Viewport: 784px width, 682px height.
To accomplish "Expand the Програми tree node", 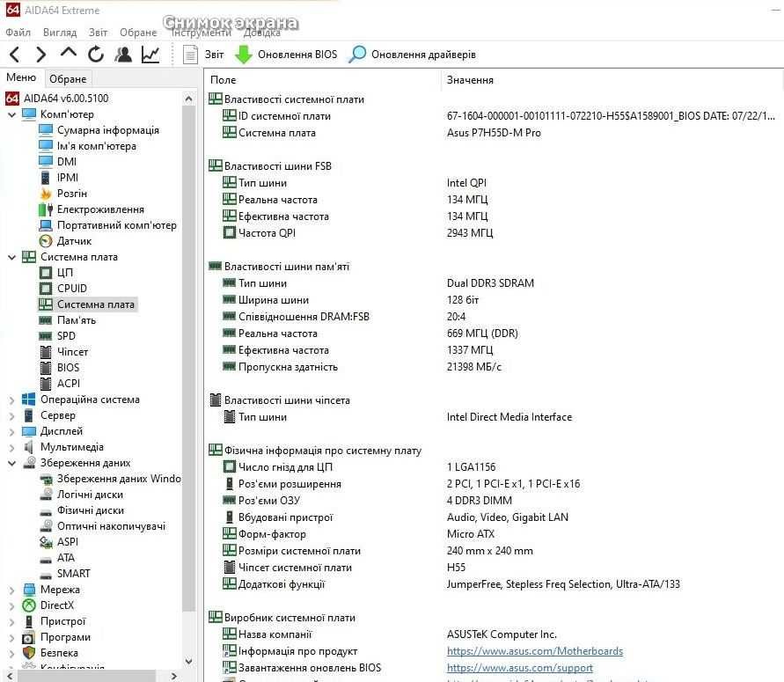I will tap(12, 637).
